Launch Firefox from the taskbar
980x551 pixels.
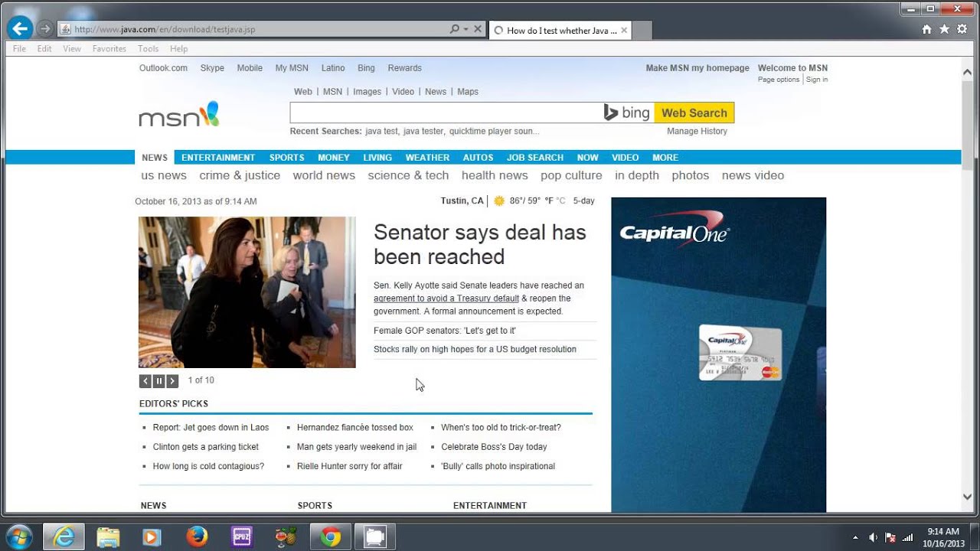pyautogui.click(x=197, y=537)
